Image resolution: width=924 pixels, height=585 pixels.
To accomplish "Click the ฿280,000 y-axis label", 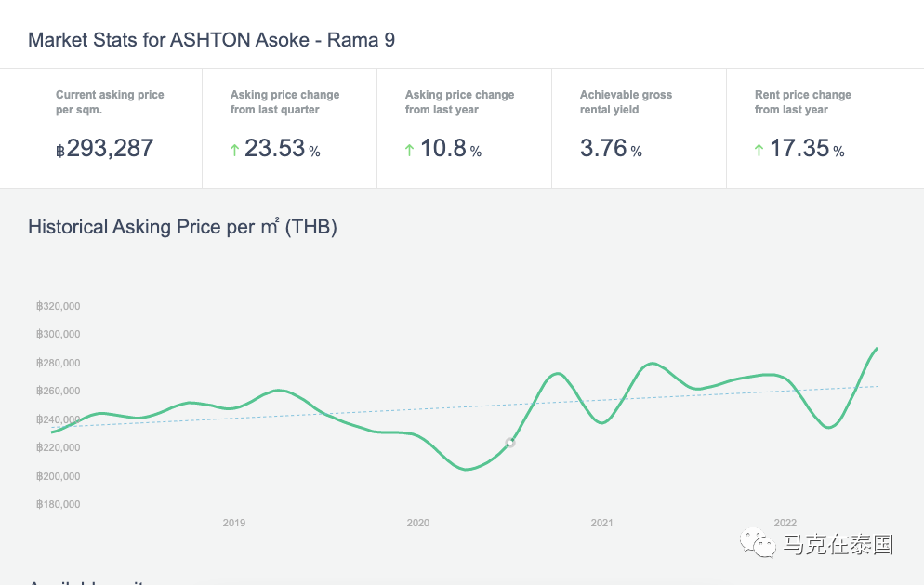I will click(59, 363).
